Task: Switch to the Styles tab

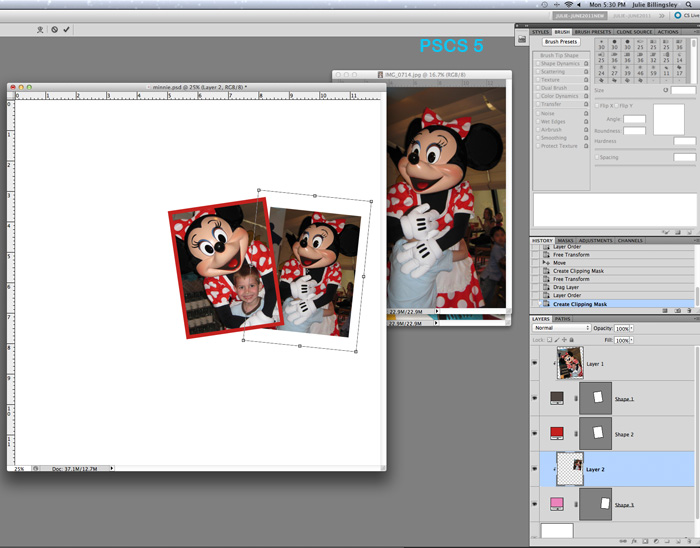Action: (x=540, y=32)
